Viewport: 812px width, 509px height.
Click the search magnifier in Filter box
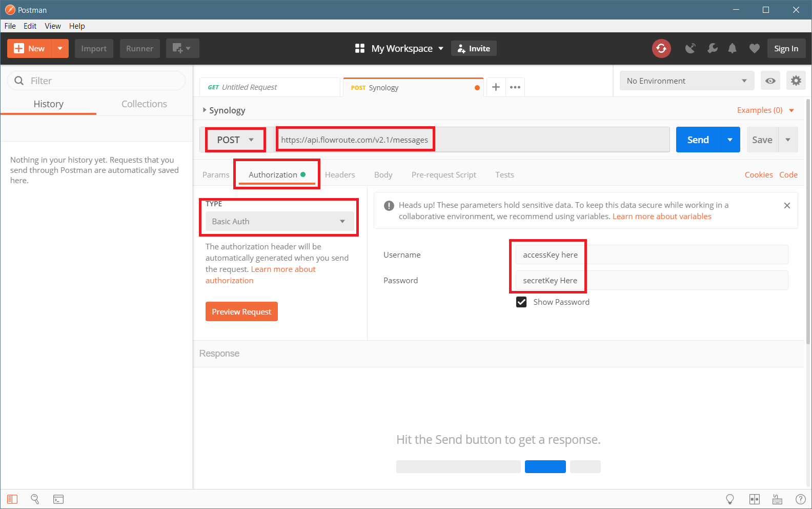pyautogui.click(x=19, y=81)
